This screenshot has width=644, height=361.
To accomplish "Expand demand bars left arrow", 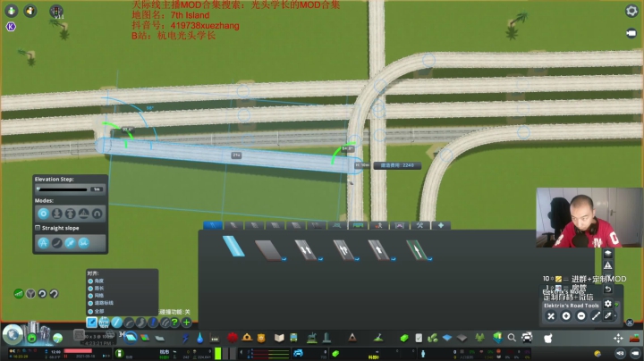I will tap(241, 351).
